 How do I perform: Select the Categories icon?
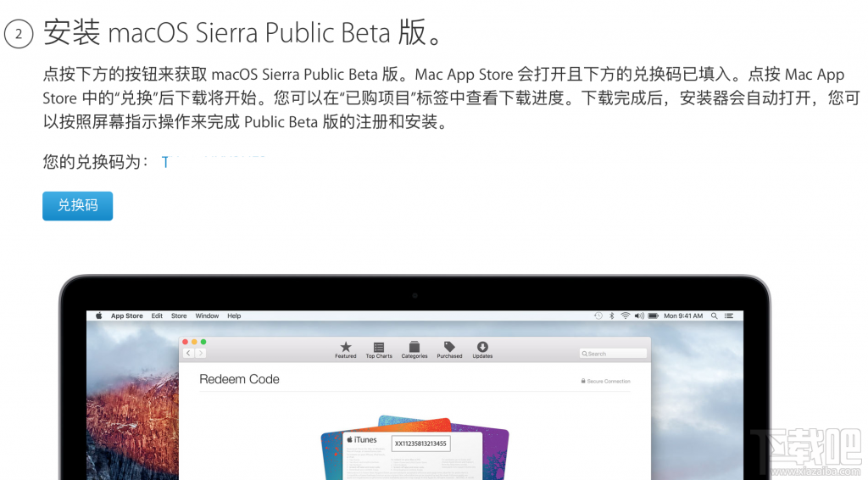[x=414, y=350]
